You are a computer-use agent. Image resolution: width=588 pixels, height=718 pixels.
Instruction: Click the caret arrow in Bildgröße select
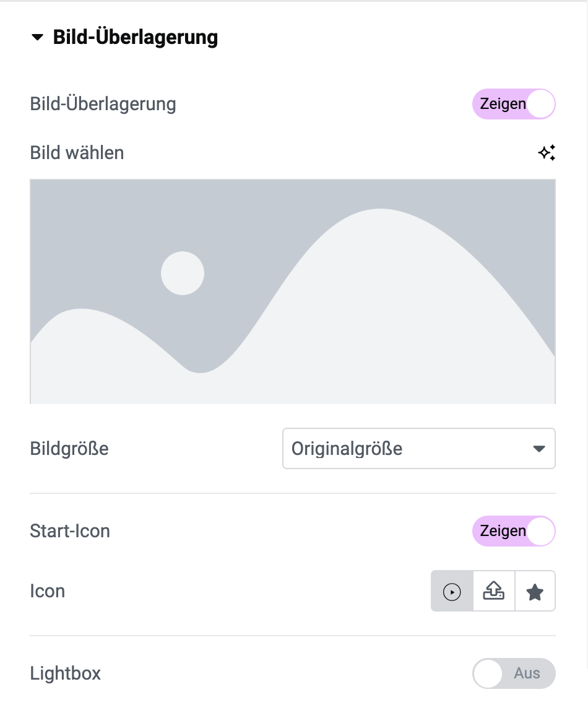tap(539, 449)
